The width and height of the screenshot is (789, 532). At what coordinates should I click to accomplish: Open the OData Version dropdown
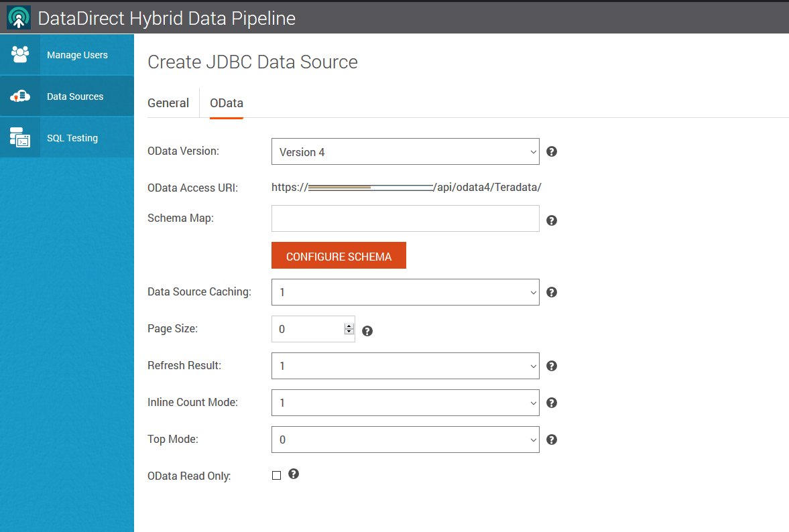point(405,151)
